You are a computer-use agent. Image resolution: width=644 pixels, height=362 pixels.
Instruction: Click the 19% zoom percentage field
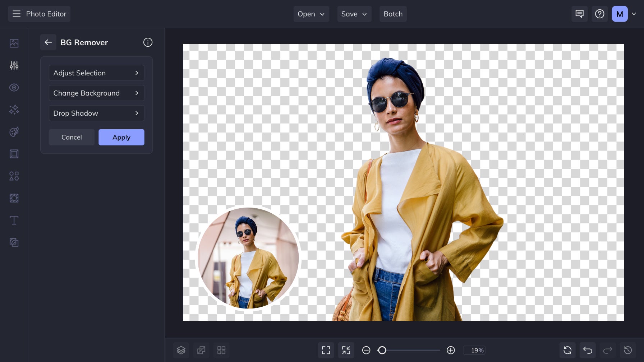click(475, 350)
